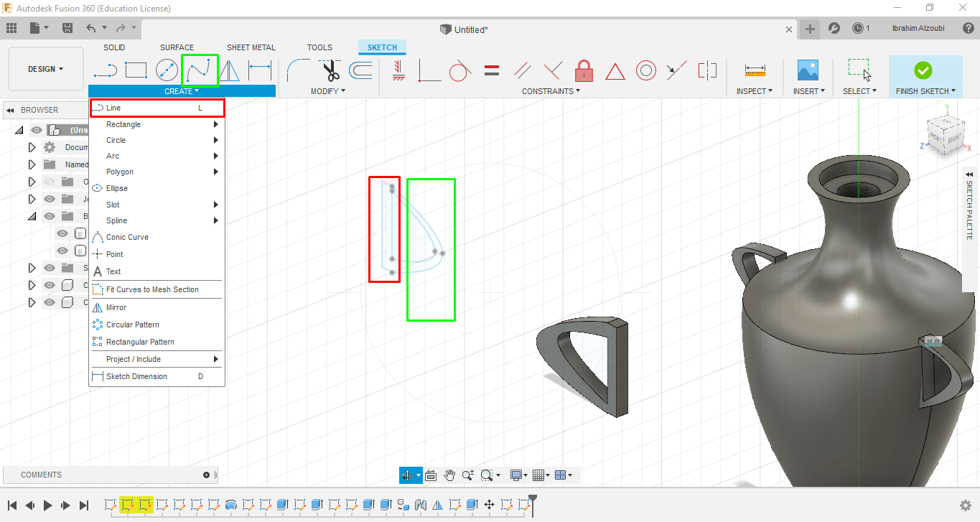Viewport: 980px width, 522px height.
Task: Choose Conic Curve from the Create menu
Action: pos(157,237)
